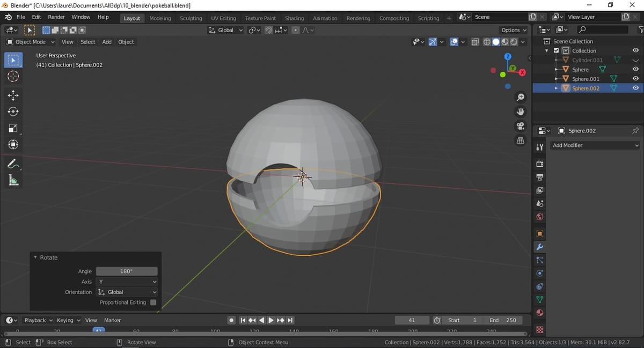Play animation forward
The height and width of the screenshot is (348, 644).
[271, 320]
